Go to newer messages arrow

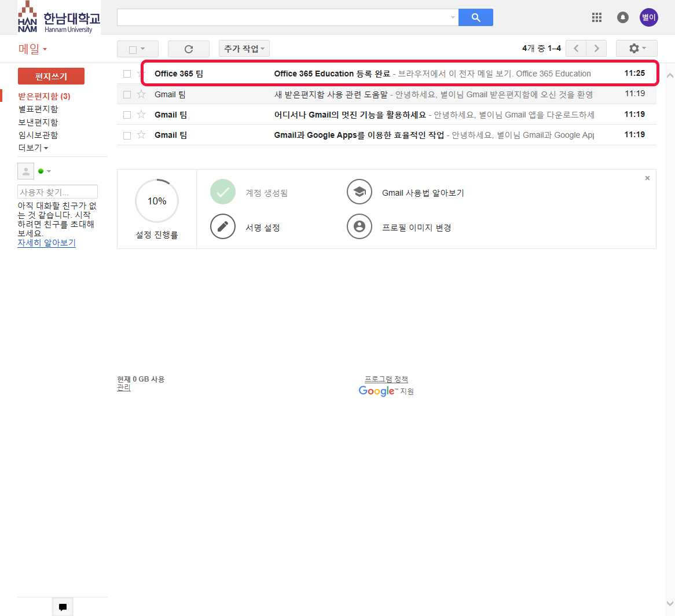coord(576,48)
